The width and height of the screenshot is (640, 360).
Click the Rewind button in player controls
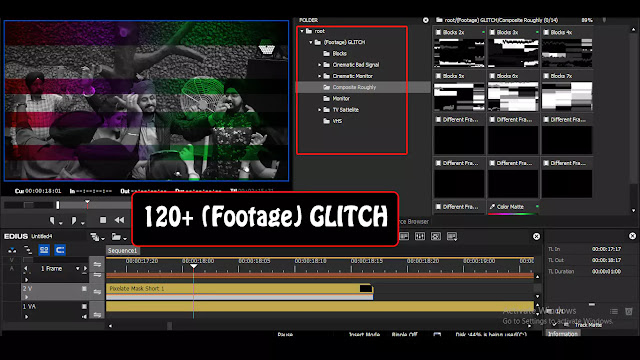click(x=119, y=220)
